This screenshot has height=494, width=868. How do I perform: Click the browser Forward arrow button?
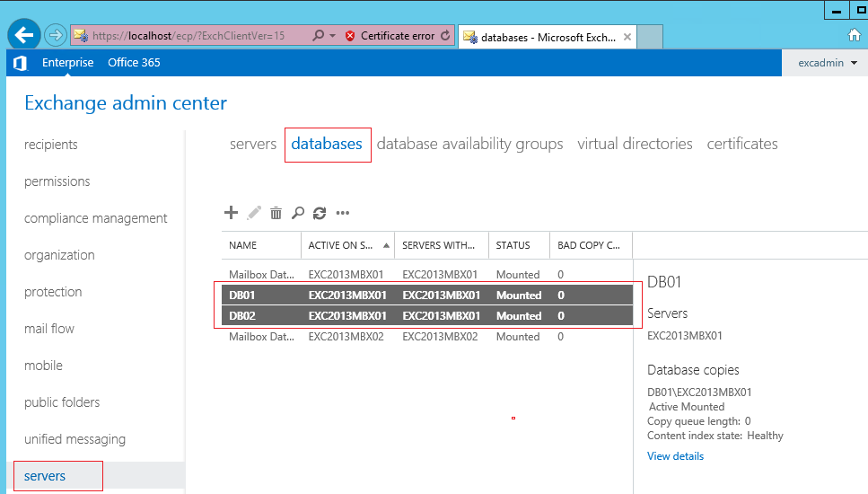[56, 35]
